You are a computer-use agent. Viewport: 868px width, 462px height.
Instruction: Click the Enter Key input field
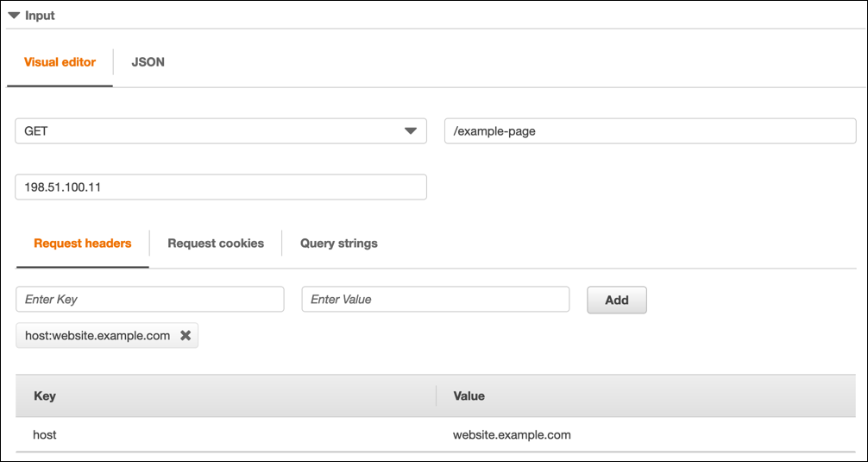[149, 300]
